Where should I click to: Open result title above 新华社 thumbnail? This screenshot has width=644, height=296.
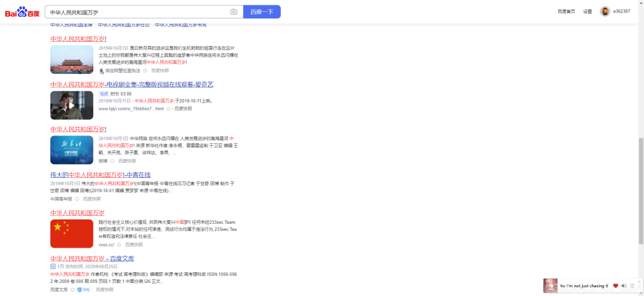click(x=79, y=129)
